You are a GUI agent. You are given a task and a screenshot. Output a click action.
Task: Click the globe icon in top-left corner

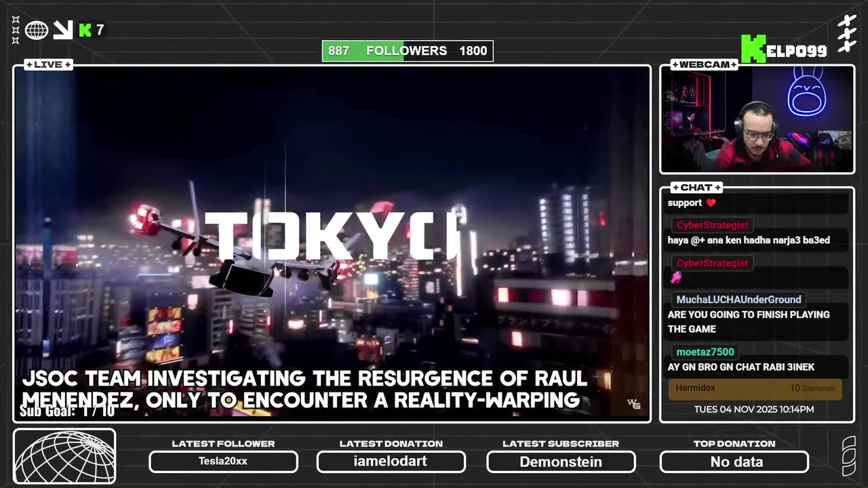37,30
